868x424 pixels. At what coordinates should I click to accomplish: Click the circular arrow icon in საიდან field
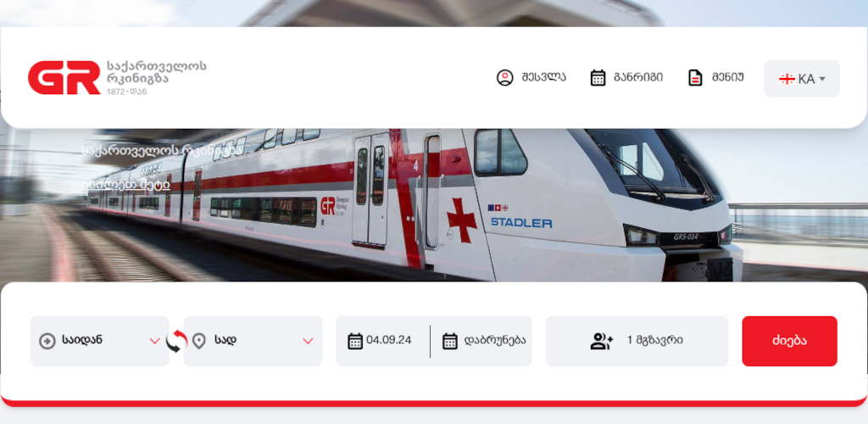47,341
